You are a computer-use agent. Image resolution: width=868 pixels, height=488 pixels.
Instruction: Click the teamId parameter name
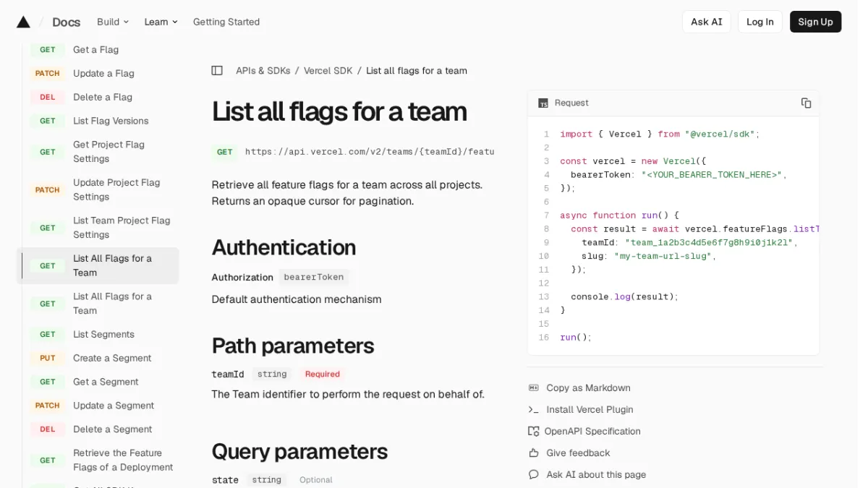[x=228, y=374]
